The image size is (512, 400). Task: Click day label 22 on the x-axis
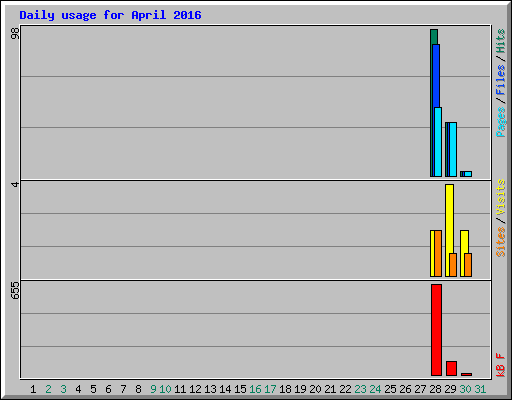pyautogui.click(x=345, y=389)
